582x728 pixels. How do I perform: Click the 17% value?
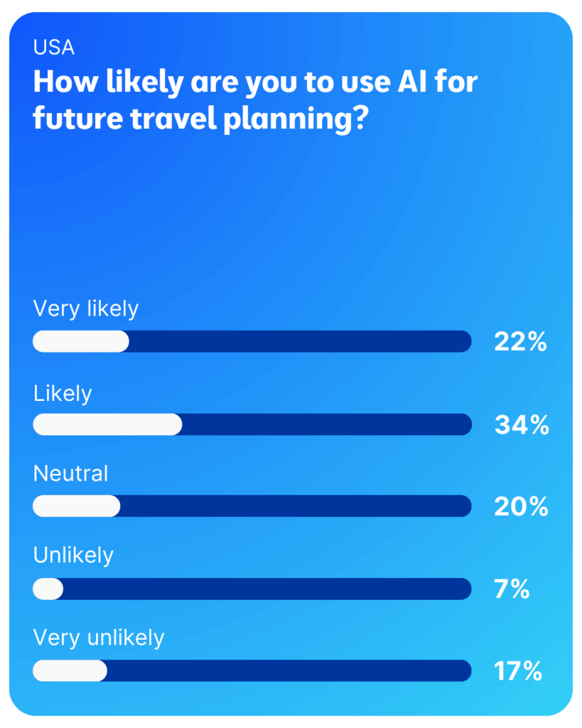(x=519, y=671)
